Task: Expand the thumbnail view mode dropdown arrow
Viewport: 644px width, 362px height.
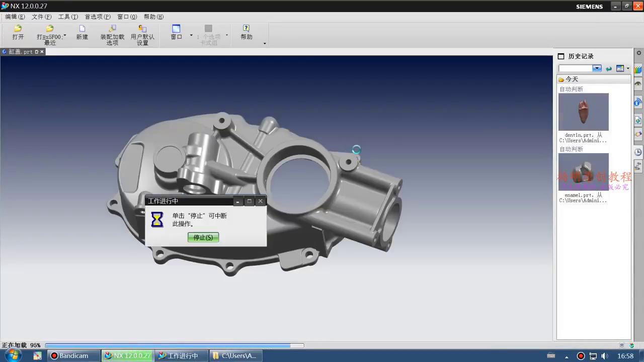Action: coord(628,68)
